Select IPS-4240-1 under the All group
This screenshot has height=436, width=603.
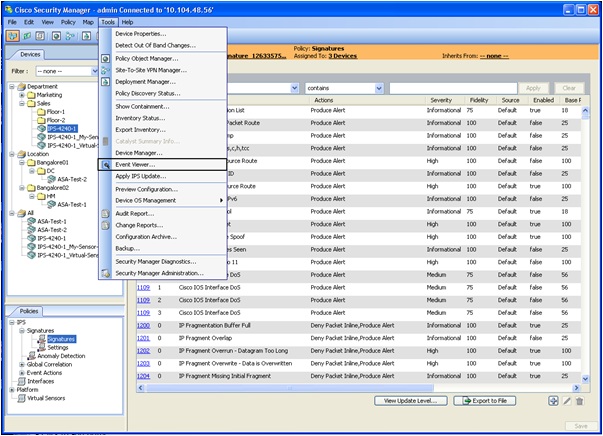click(52, 238)
